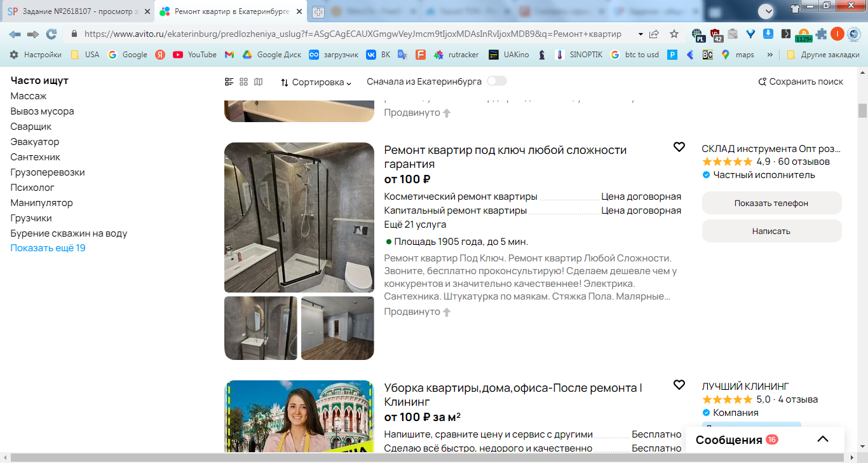868x463 pixels.
Task: Open the YouTube bookmark
Action: point(194,55)
